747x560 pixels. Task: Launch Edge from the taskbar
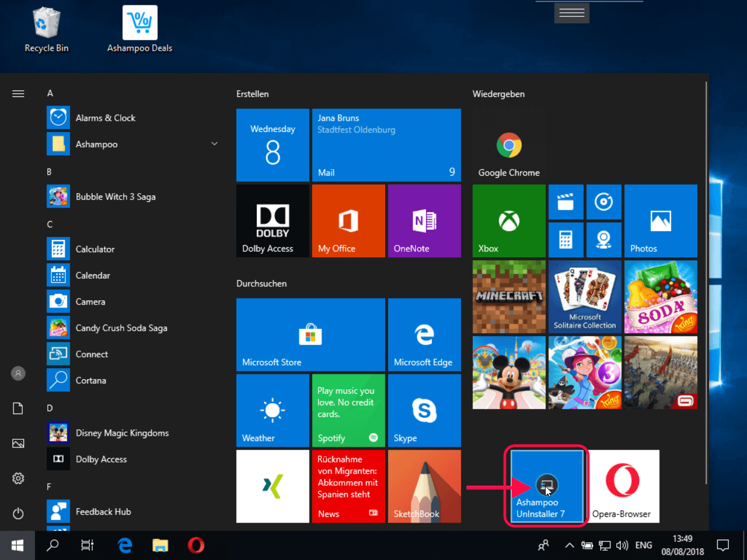[x=124, y=545]
